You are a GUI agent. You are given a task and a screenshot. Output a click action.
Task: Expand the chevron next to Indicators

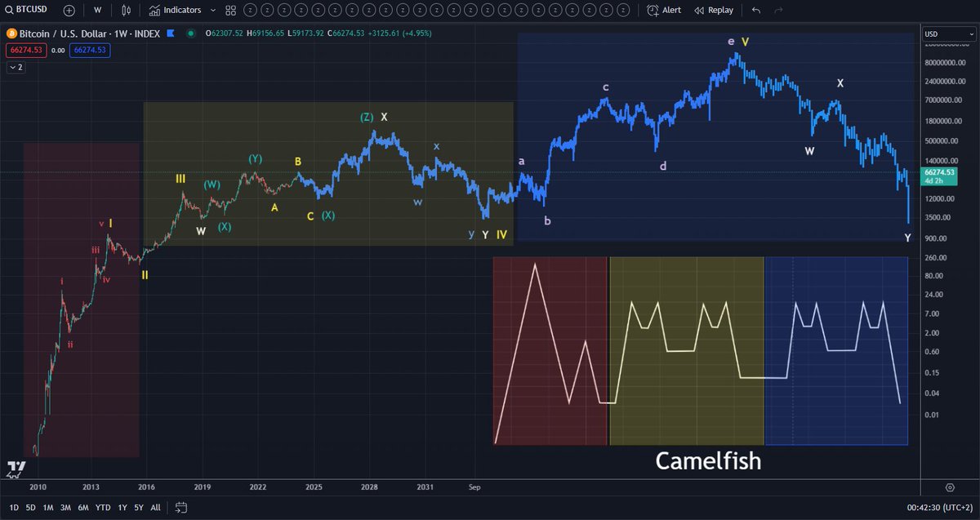(213, 10)
